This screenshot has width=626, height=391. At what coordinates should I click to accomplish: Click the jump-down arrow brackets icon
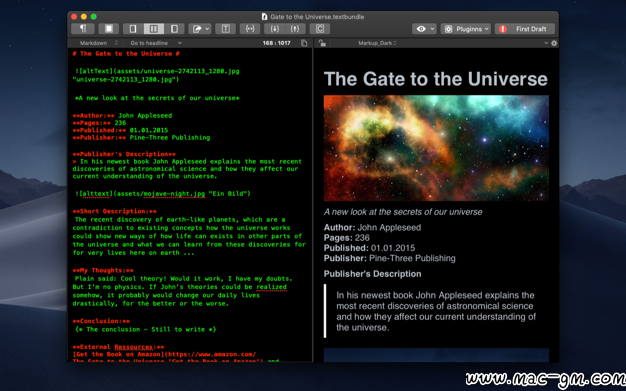click(275, 29)
